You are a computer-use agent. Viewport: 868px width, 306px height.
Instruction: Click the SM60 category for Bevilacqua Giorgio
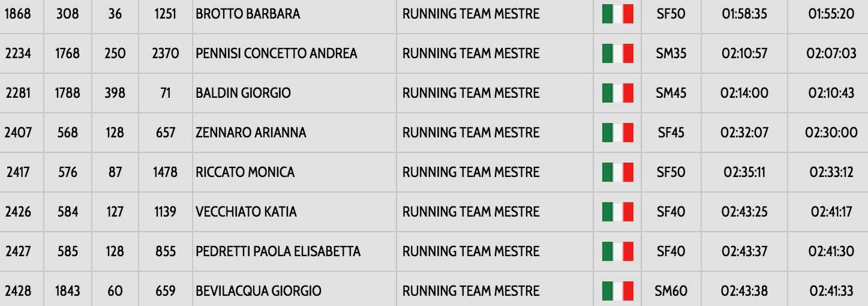[x=671, y=291]
